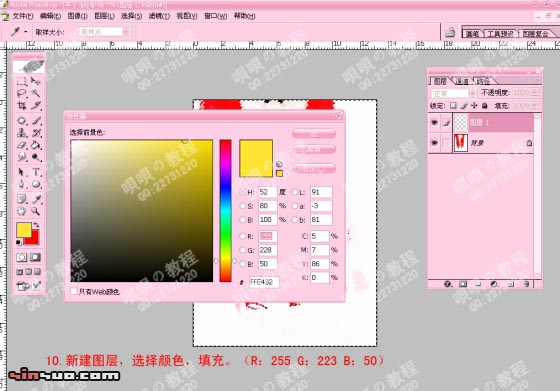Select the Ellipse shape tool
The image size is (560, 391).
tap(36, 184)
